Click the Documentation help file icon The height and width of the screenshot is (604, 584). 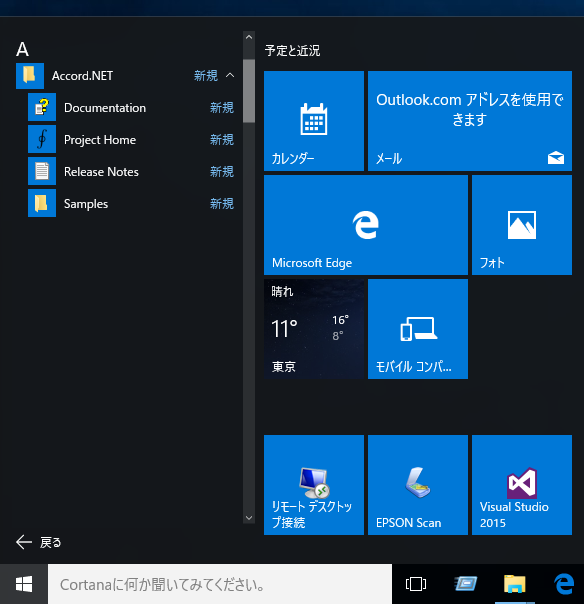point(42,107)
